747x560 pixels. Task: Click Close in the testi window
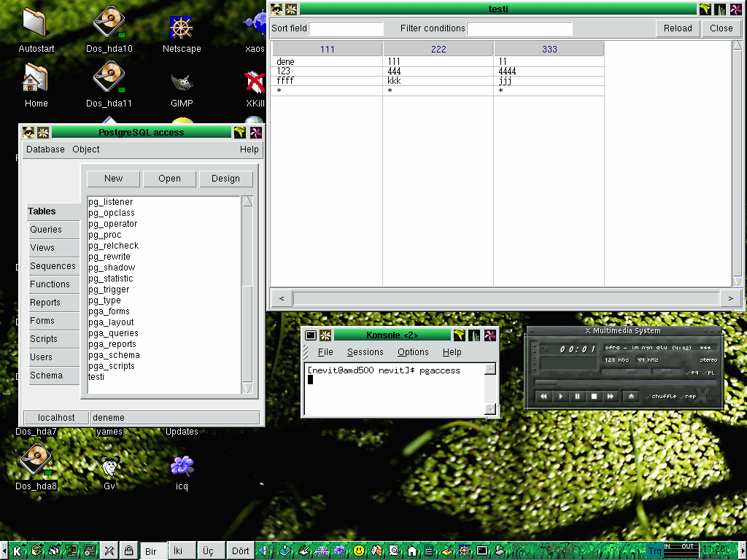point(721,28)
